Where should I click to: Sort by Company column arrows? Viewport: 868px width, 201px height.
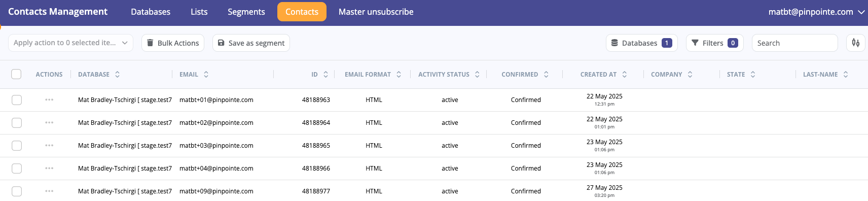tap(690, 75)
